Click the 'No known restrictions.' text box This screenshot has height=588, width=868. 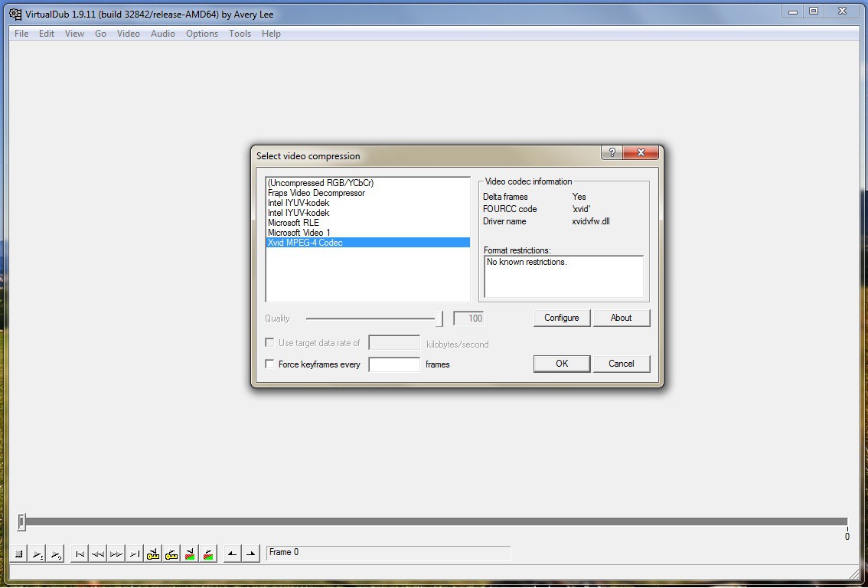563,276
